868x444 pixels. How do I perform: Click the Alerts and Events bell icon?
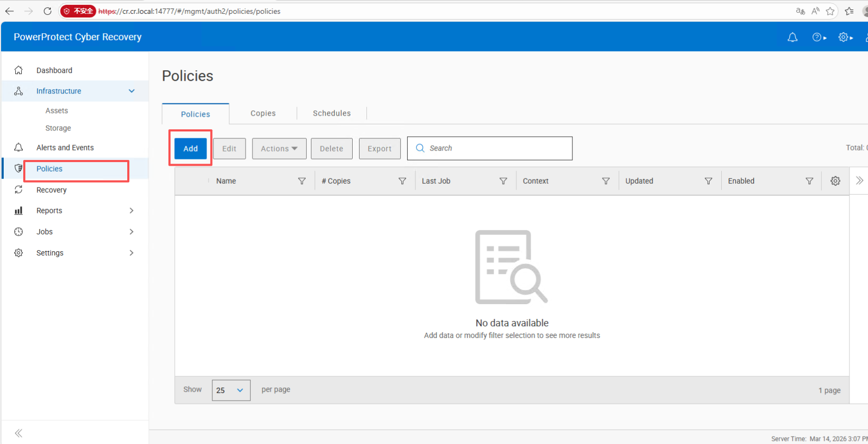(18, 147)
